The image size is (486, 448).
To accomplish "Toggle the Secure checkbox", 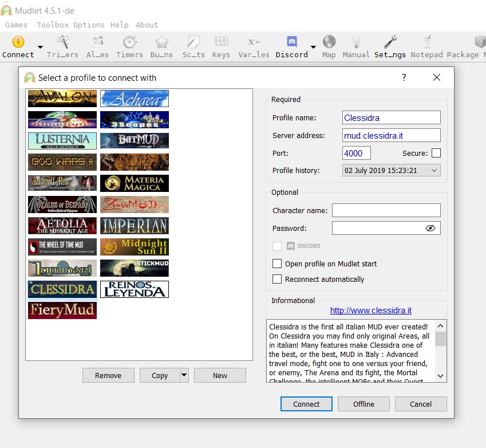I will click(436, 153).
